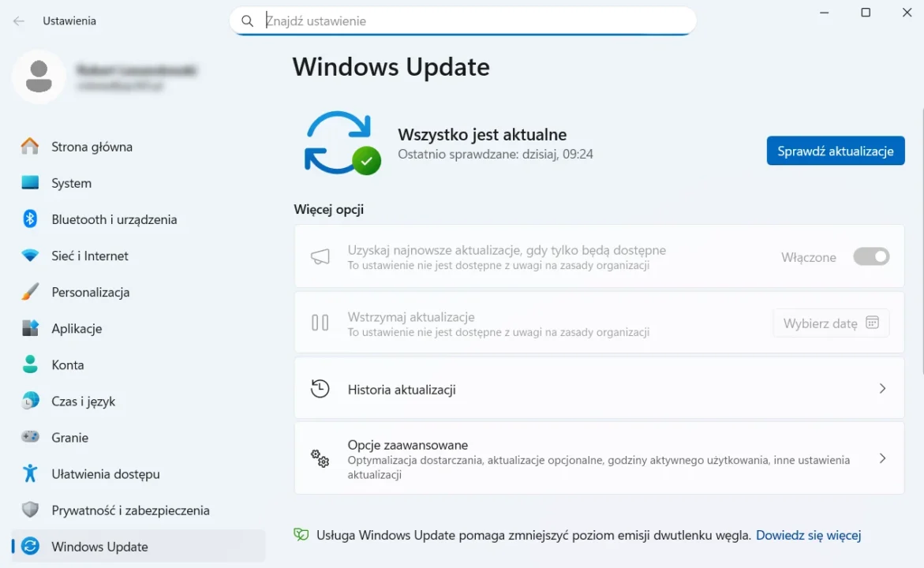Click the Ostatnio sprawdzane: dzisiaj, 09:24 text
The width and height of the screenshot is (924, 568).
point(495,155)
